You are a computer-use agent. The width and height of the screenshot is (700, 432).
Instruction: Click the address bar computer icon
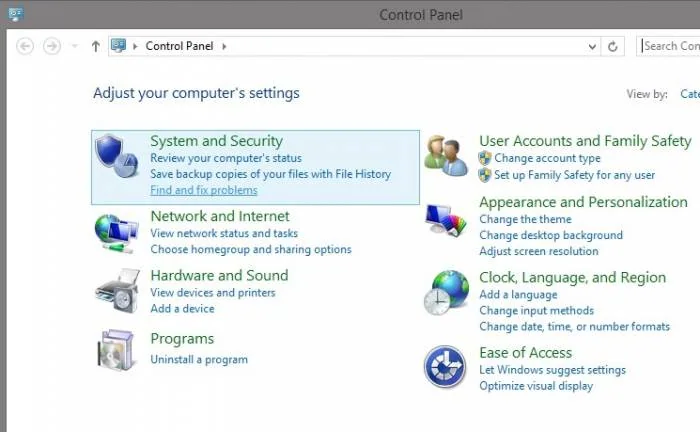tap(119, 46)
